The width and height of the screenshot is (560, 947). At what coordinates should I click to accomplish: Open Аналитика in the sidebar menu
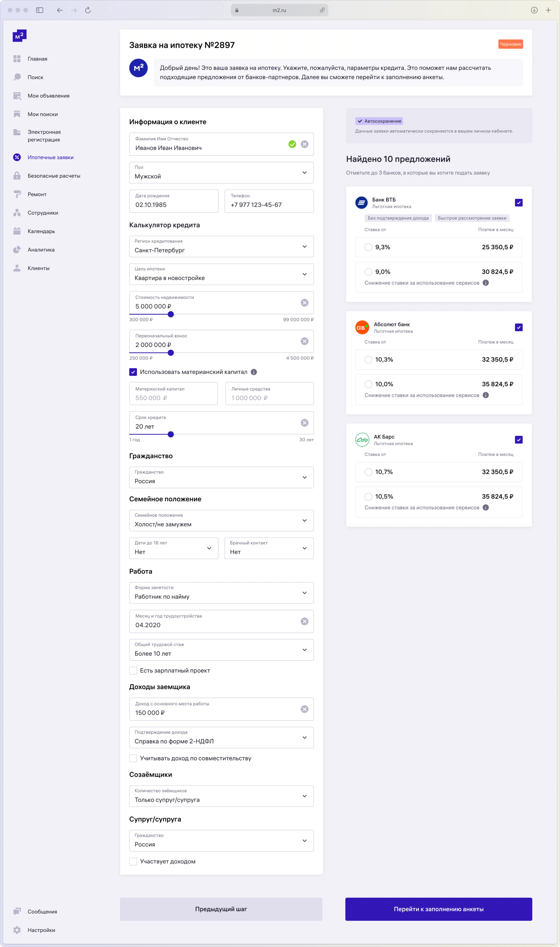pyautogui.click(x=41, y=249)
